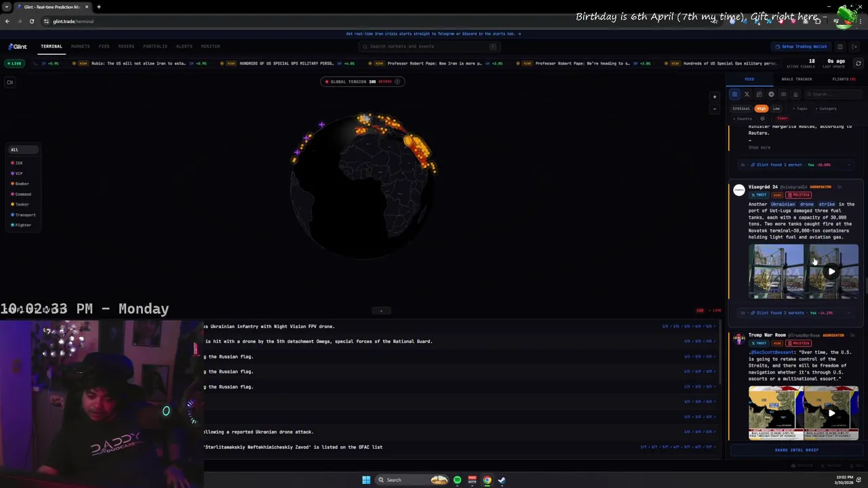This screenshot has width=868, height=488.
Task: Open the MONITOR tab
Action: 210,46
